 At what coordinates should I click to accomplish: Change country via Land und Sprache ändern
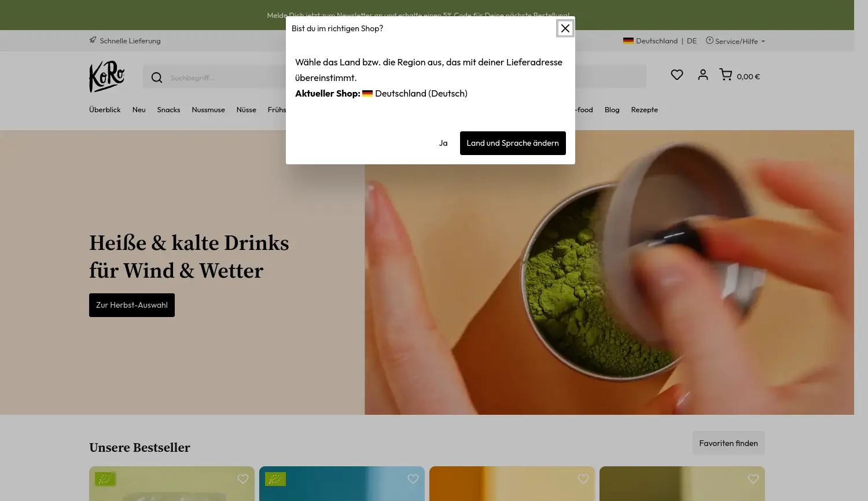tap(513, 143)
